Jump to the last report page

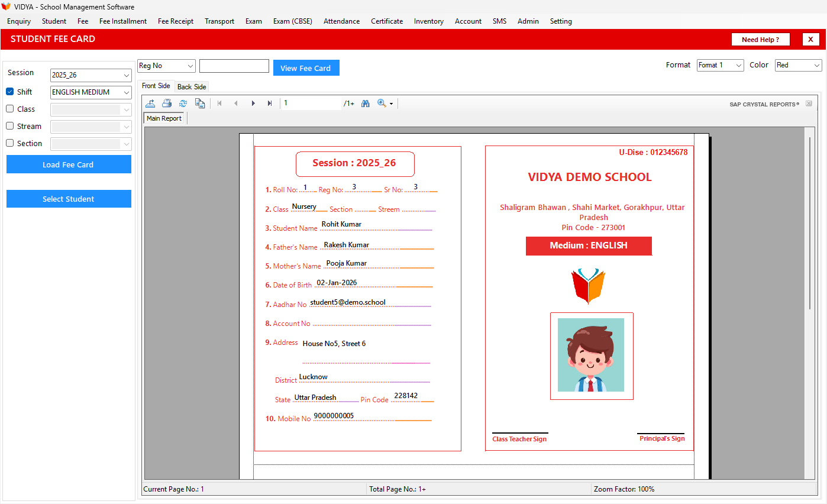click(x=270, y=104)
